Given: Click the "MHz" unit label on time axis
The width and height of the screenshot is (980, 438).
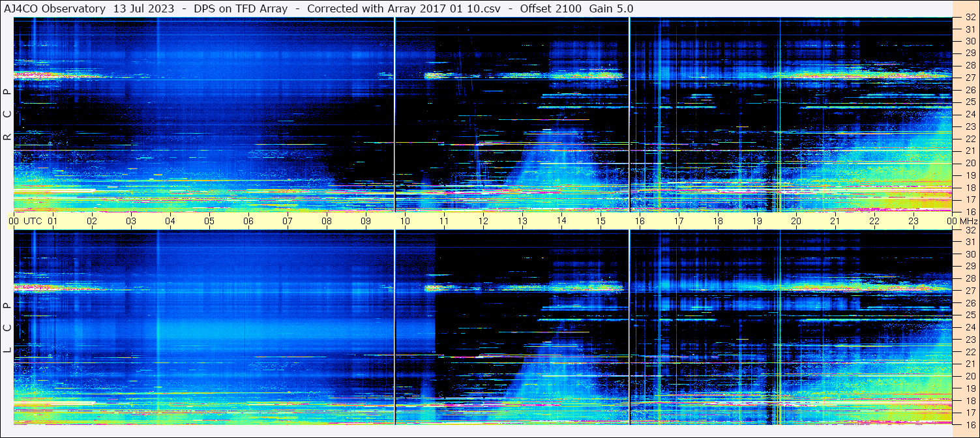Looking at the screenshot, I should (968, 221).
